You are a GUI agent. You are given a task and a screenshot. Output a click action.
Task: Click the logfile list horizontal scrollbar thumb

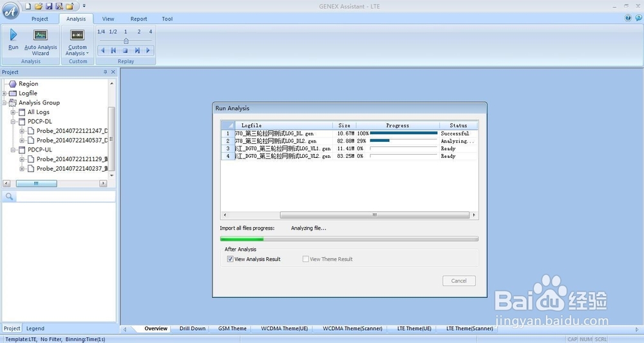(x=375, y=215)
